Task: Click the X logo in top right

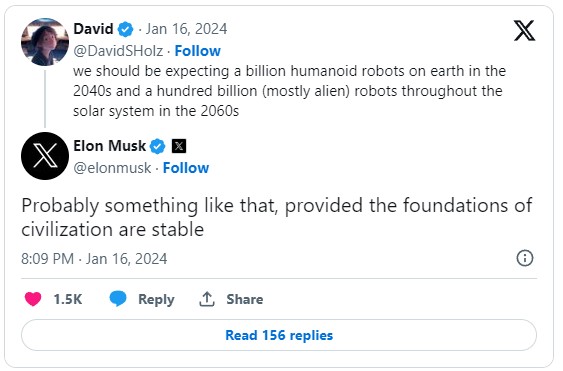Action: pyautogui.click(x=524, y=31)
